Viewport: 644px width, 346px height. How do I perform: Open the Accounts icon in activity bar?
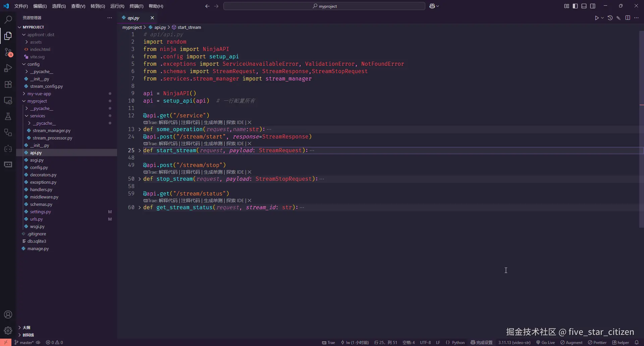8,314
